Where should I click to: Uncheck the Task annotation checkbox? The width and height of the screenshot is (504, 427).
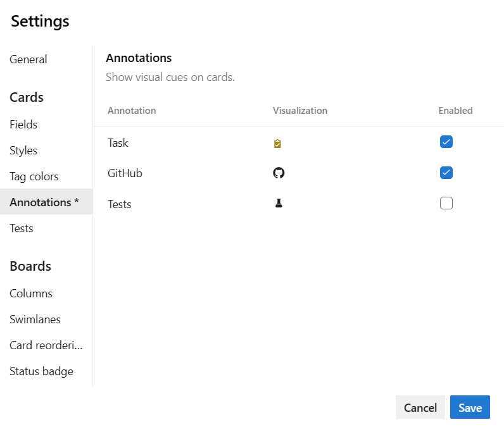tap(446, 142)
